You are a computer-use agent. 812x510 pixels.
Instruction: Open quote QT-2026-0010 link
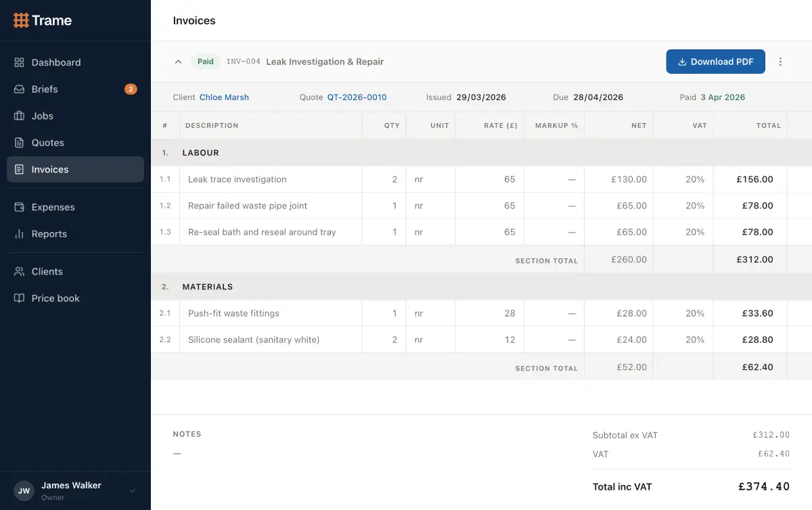[357, 97]
